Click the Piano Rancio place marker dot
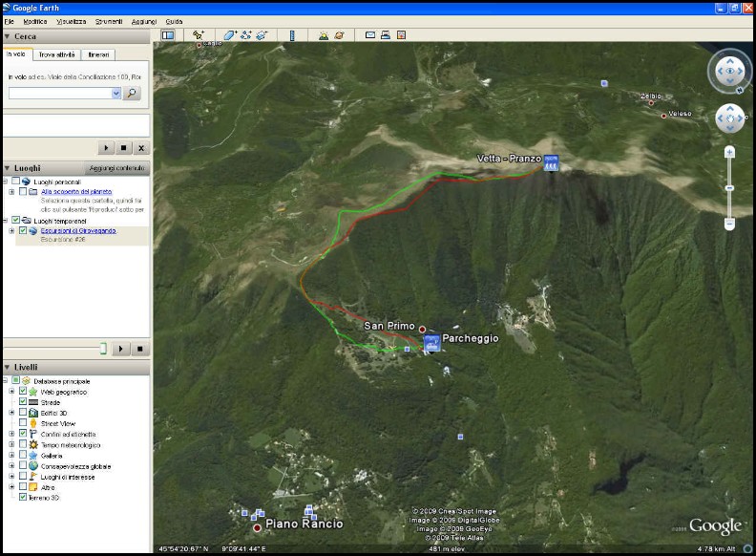 [x=258, y=527]
